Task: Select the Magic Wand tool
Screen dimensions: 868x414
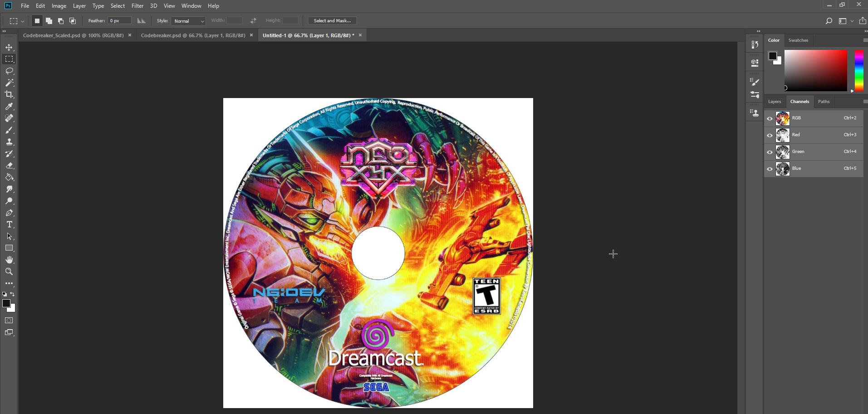Action: (x=9, y=83)
